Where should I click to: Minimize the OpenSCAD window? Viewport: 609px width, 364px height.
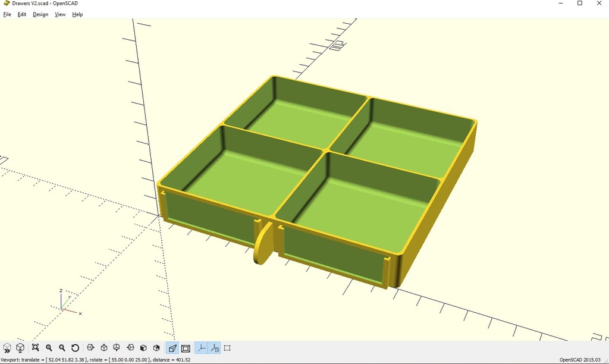(x=561, y=4)
